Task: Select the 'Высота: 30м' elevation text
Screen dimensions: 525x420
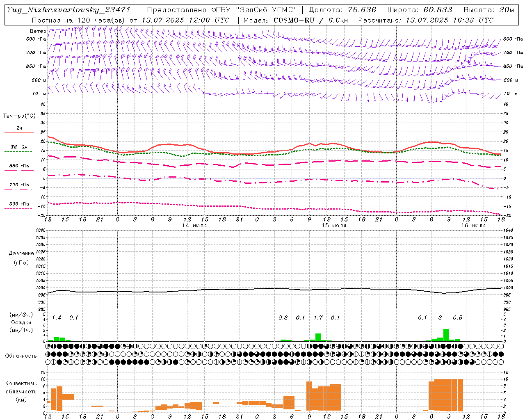Action: [489, 10]
